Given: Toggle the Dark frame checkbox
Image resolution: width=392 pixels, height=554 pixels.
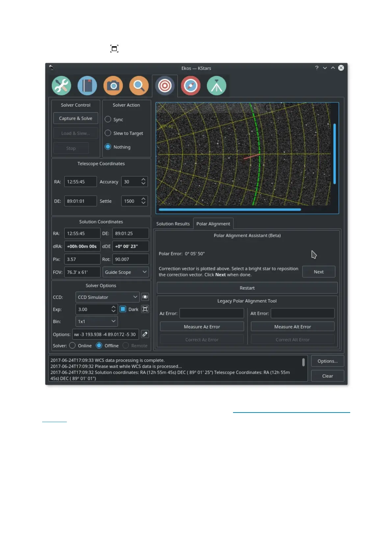Looking at the screenshot, I should tap(123, 309).
